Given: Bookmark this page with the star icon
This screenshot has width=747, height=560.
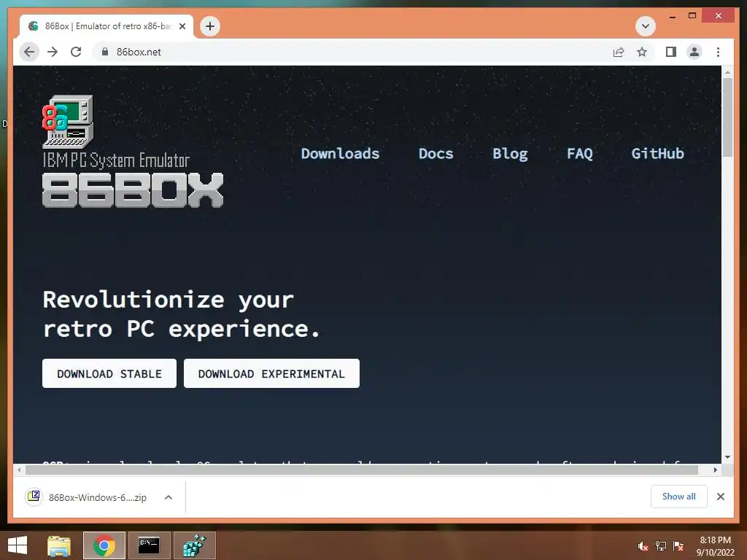Looking at the screenshot, I should coord(642,52).
